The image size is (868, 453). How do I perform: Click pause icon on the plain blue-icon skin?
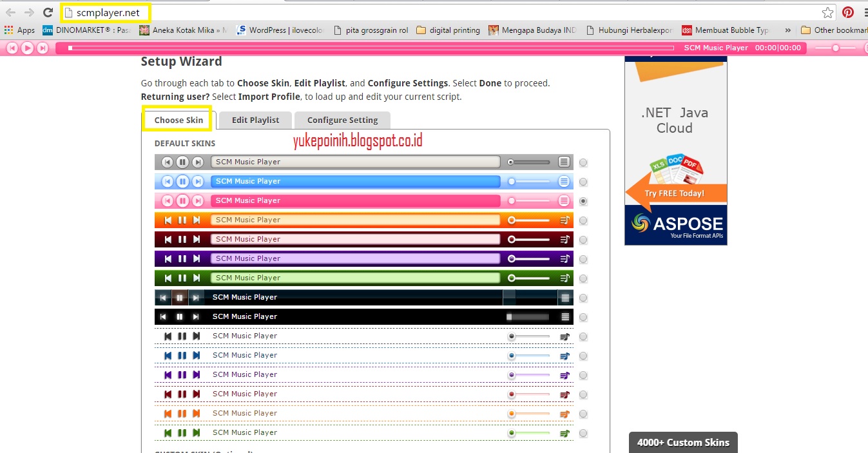[182, 355]
